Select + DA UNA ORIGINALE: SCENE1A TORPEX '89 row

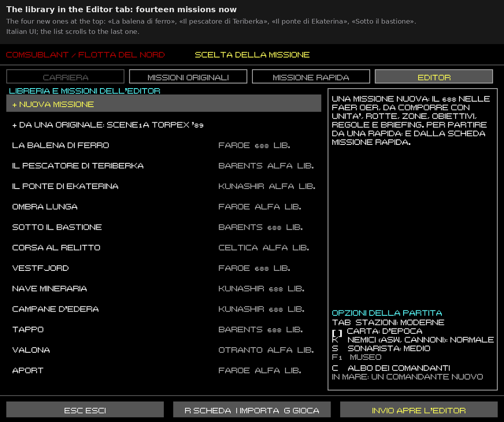pos(164,125)
